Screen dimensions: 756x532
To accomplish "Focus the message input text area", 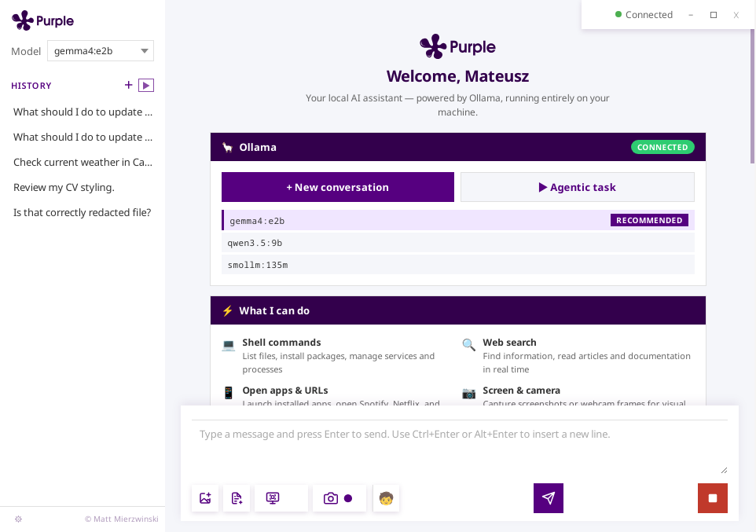I will click(x=460, y=447).
